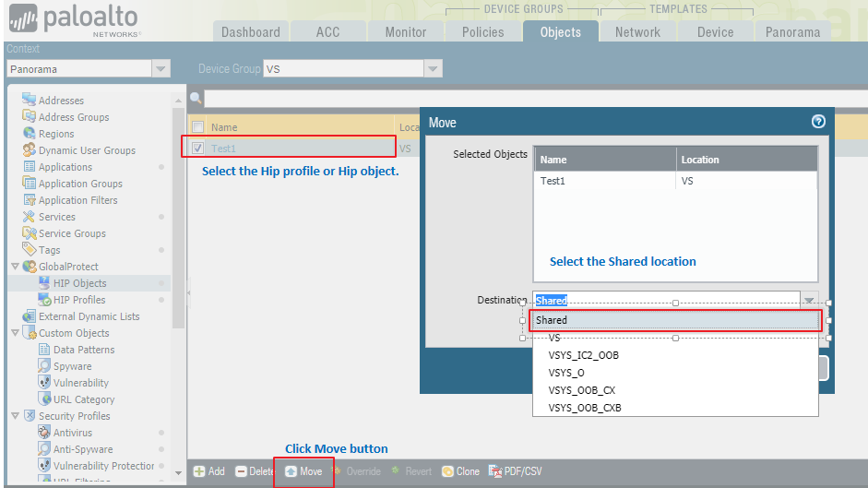The image size is (868, 488).
Task: Open the Context Panorama dropdown
Action: [161, 69]
